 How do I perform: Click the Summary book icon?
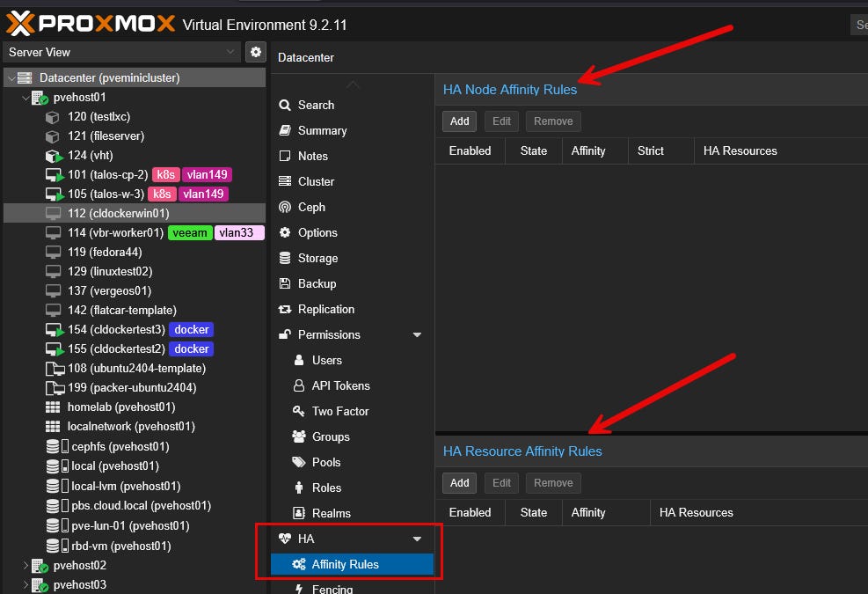tap(285, 130)
